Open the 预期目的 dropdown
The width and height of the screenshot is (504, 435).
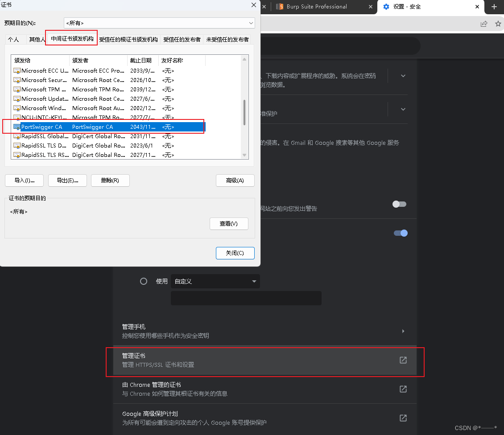pyautogui.click(x=159, y=23)
